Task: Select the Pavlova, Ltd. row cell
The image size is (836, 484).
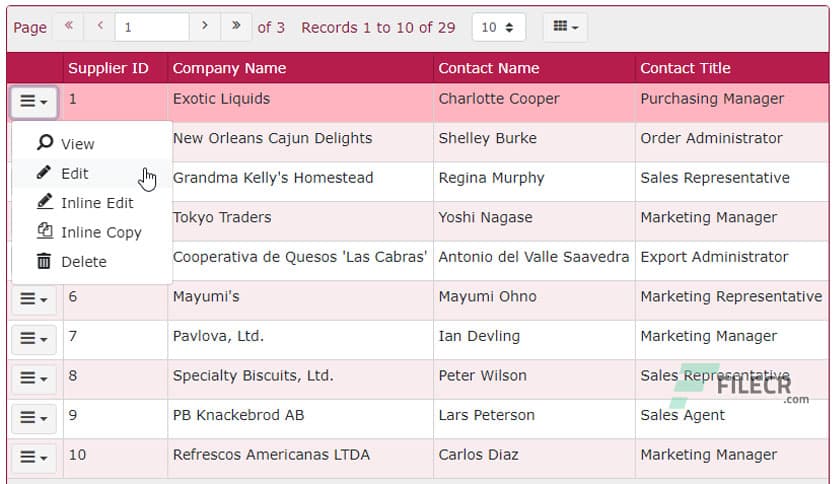Action: coord(218,336)
